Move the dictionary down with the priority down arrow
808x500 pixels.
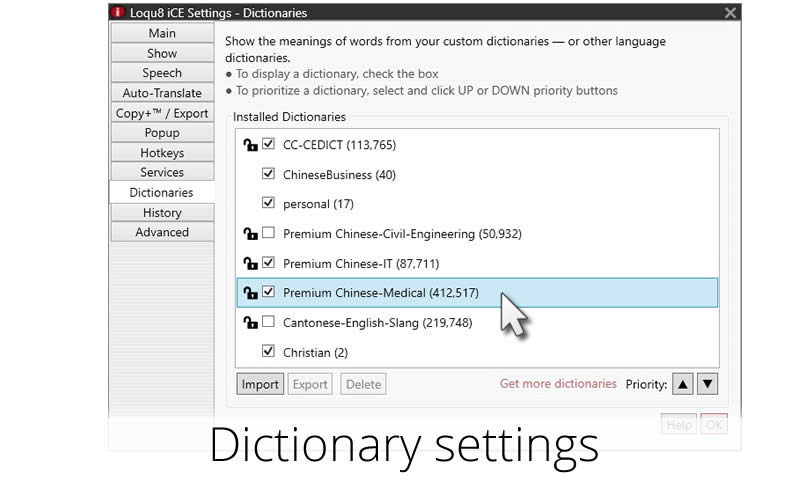(x=708, y=384)
